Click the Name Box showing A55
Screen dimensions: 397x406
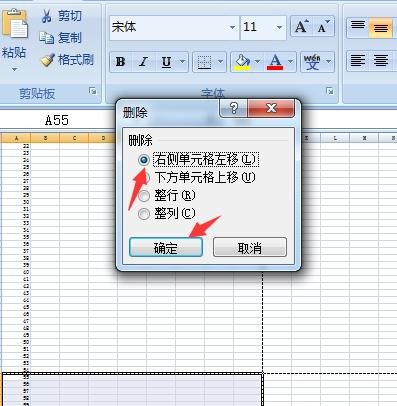point(57,120)
